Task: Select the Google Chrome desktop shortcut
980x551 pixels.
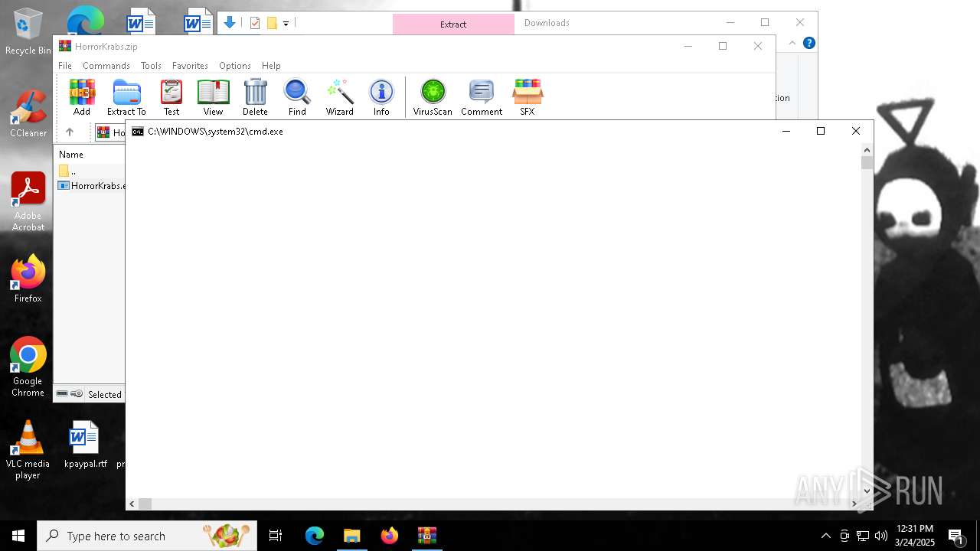Action: [28, 367]
